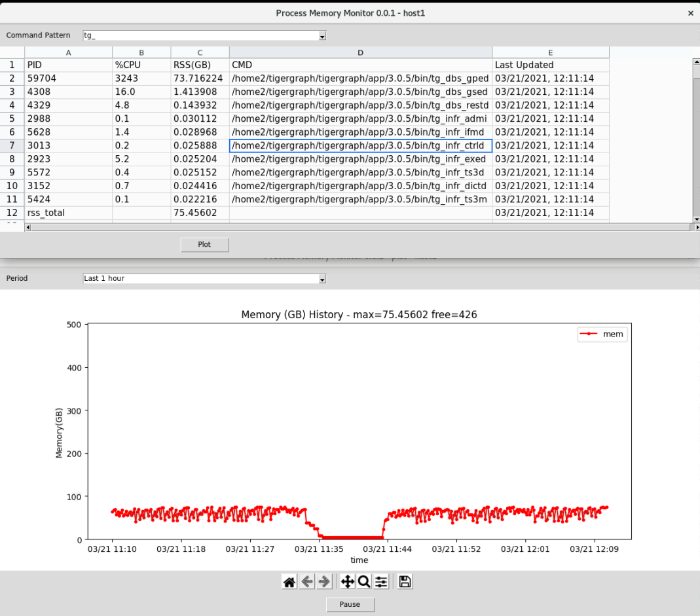This screenshot has width=700, height=616.
Task: Go back to the previous plot view
Action: pyautogui.click(x=306, y=581)
